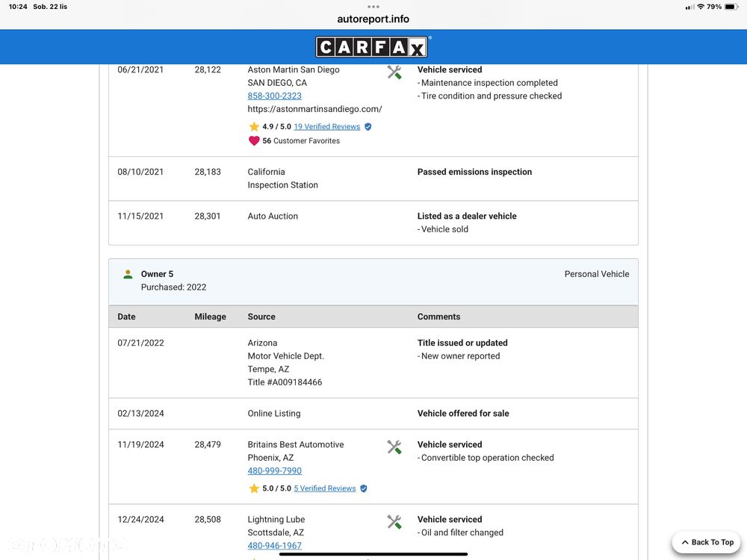Viewport: 747px width, 560px height.
Task: Click the star rating icon for Aston Martin
Action: coord(254,127)
